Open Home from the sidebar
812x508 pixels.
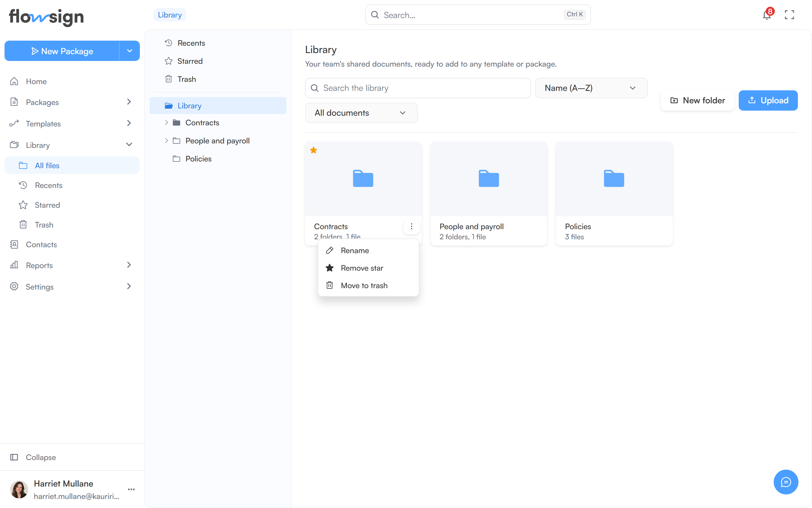pos(72,81)
